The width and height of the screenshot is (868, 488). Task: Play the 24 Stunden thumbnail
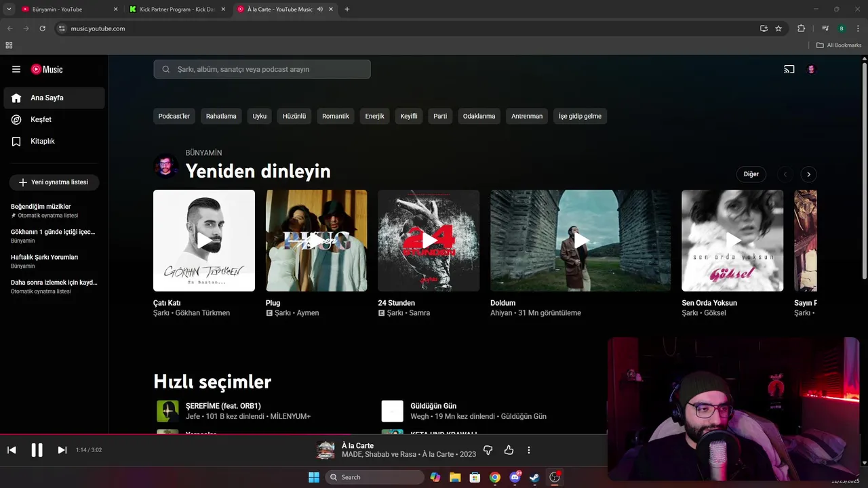[x=429, y=241]
